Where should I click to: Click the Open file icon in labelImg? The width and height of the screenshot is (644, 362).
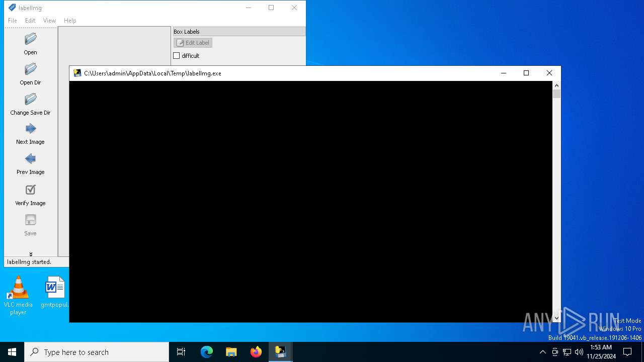coord(30,39)
